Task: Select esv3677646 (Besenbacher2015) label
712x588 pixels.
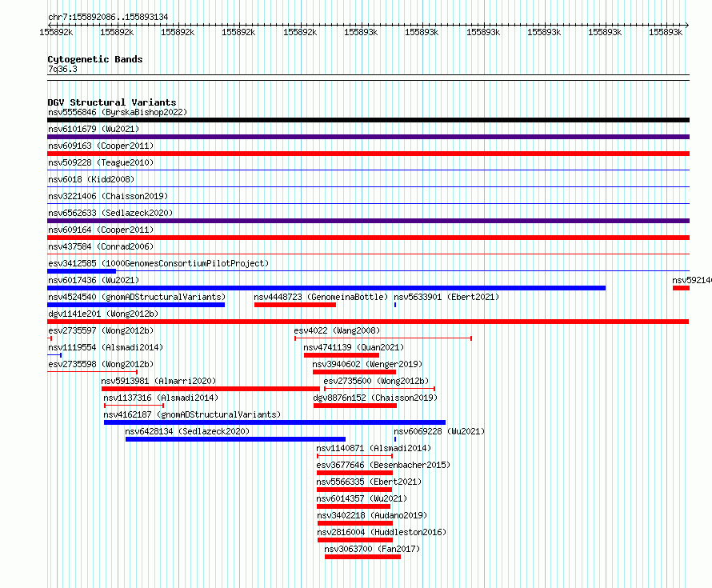Action: (383, 465)
